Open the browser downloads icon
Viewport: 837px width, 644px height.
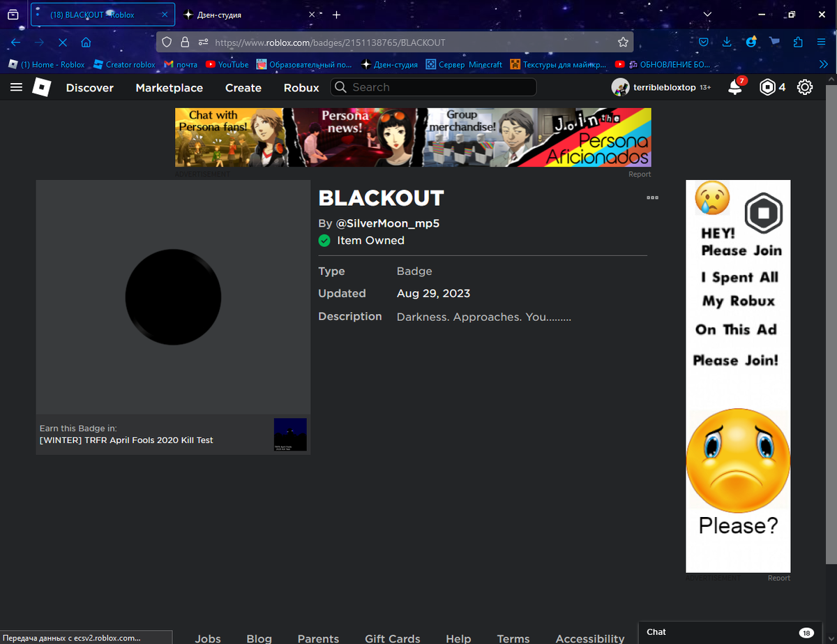pyautogui.click(x=727, y=43)
